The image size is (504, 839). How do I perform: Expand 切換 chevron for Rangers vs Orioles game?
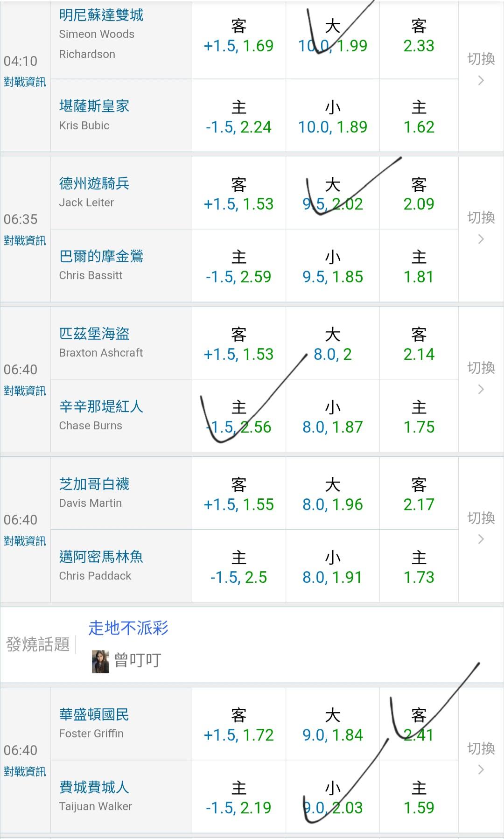click(x=481, y=239)
